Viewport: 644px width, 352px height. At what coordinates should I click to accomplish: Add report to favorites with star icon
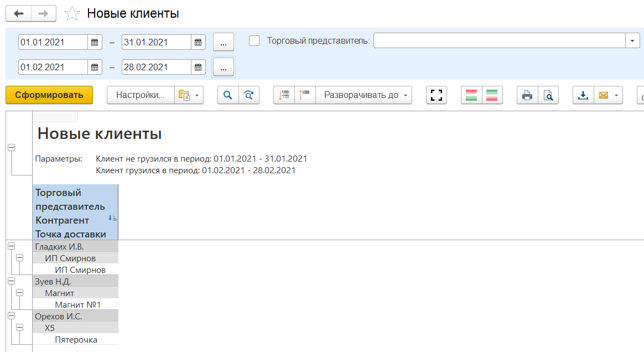[x=72, y=14]
